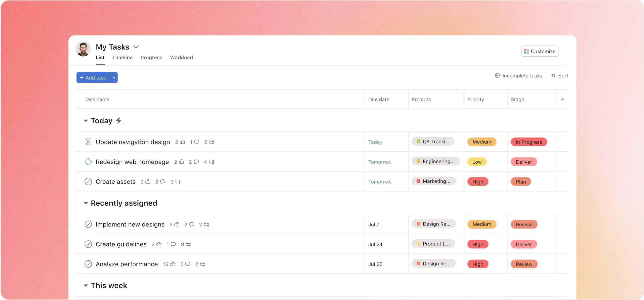Toggle the Recently assigned section collapse
The image size is (644, 300).
click(x=86, y=203)
